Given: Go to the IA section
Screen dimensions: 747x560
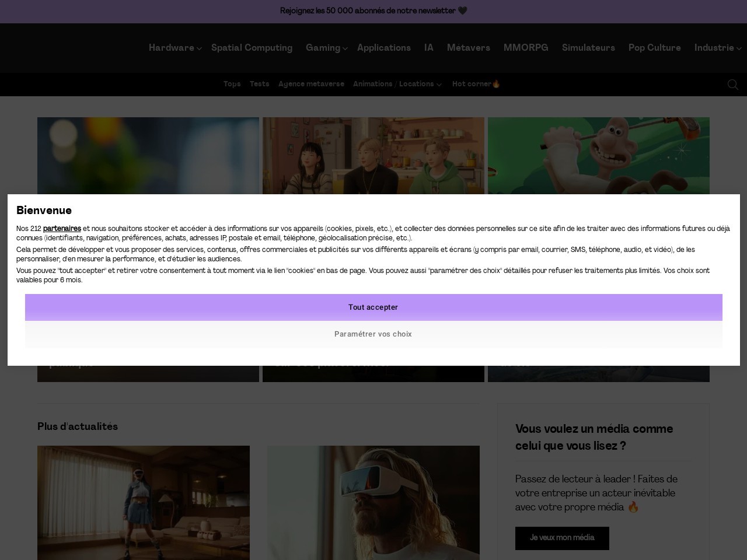Looking at the screenshot, I should pyautogui.click(x=429, y=48).
